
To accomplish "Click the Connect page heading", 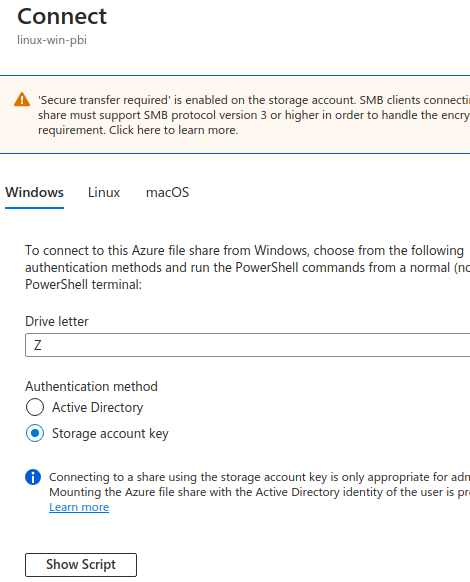I will (62, 17).
